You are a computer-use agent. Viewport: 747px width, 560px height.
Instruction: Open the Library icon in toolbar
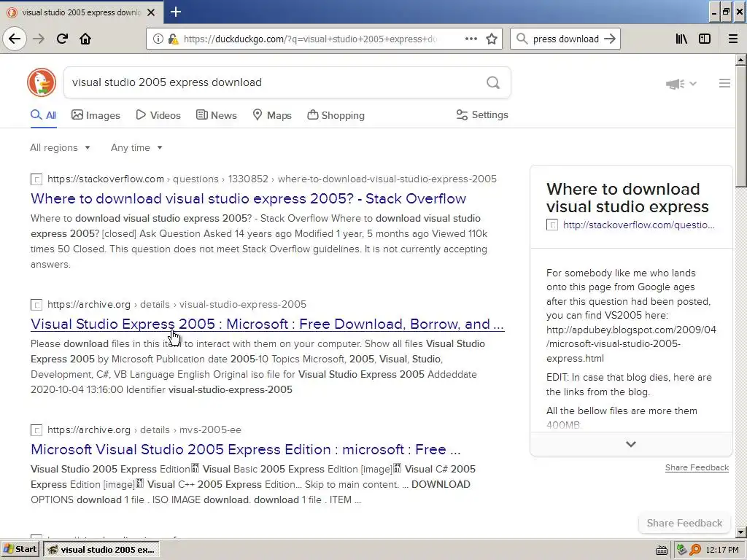681,39
